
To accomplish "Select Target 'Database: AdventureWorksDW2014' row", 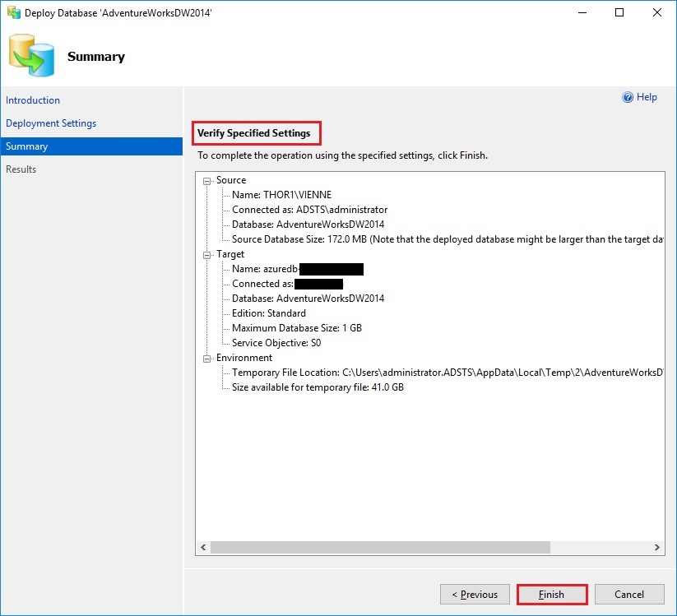I will click(308, 299).
